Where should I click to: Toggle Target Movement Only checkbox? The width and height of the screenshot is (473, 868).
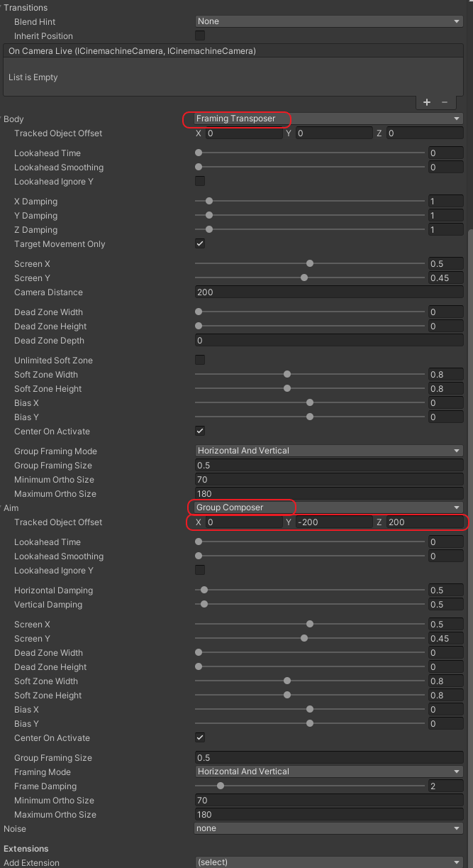200,243
